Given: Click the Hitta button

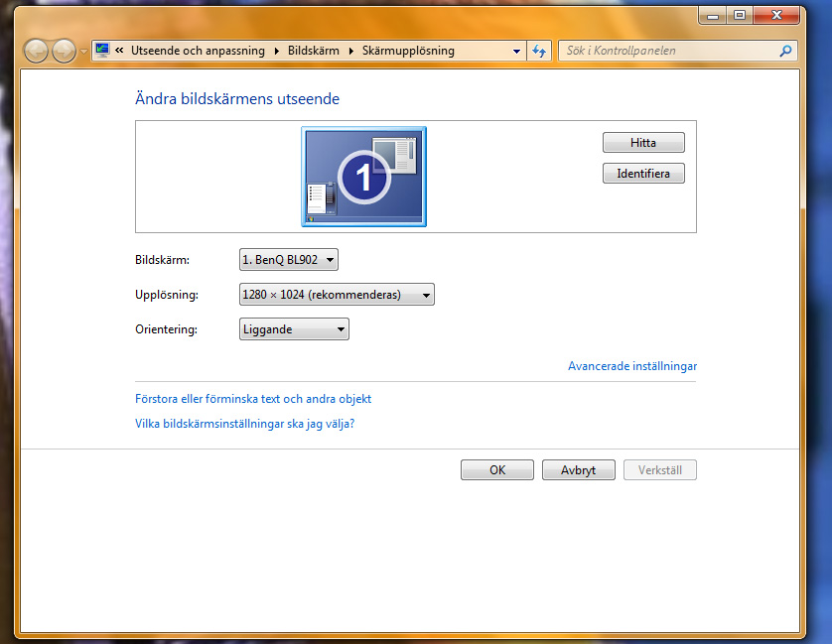Looking at the screenshot, I should 643,142.
